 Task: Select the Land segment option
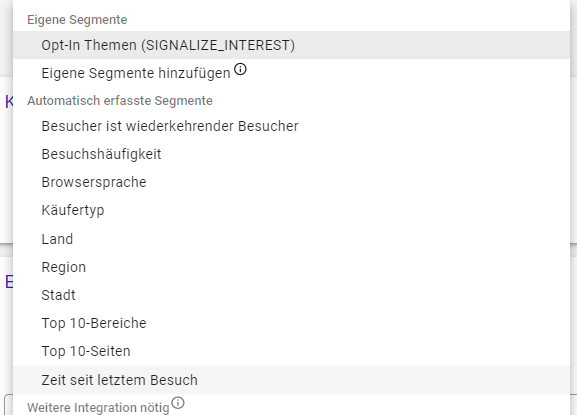click(291, 239)
